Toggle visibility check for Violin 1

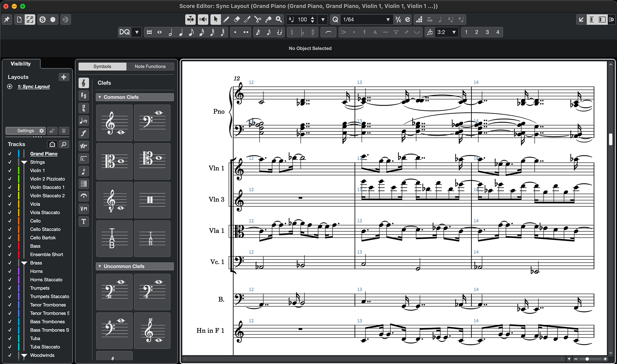tap(10, 171)
